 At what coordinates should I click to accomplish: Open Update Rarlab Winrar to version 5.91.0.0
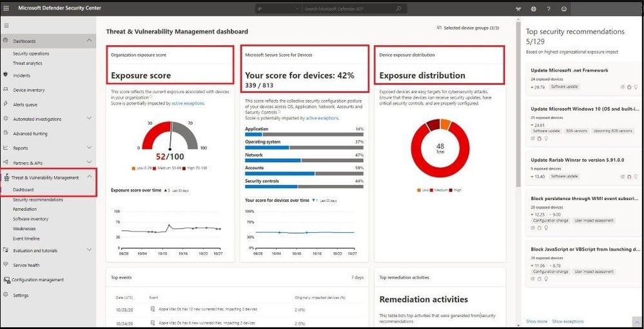[578, 160]
